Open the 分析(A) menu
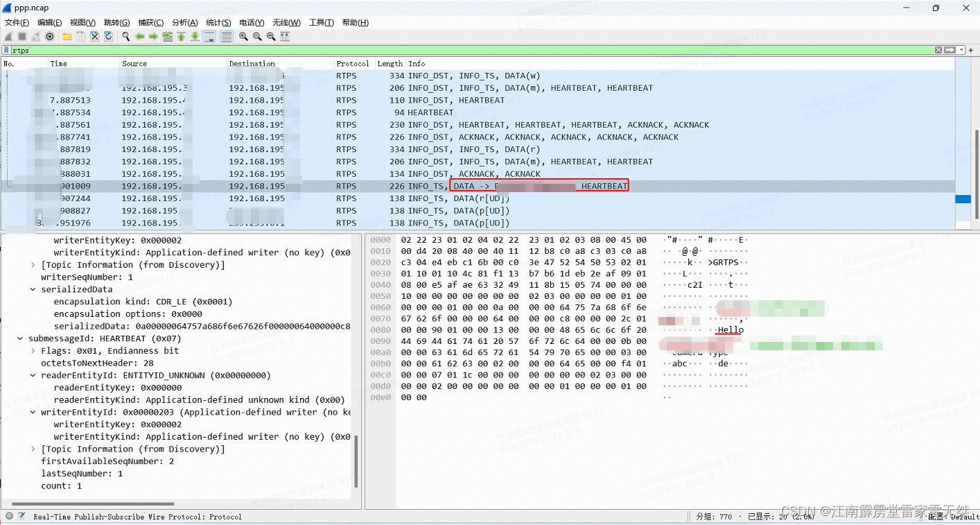Screen dimensions: 980x525 pos(184,22)
